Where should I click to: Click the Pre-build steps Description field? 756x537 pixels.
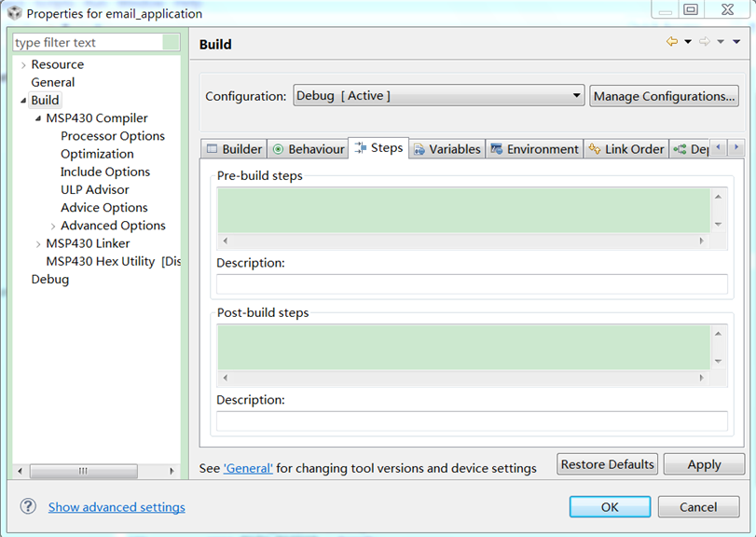pyautogui.click(x=472, y=284)
